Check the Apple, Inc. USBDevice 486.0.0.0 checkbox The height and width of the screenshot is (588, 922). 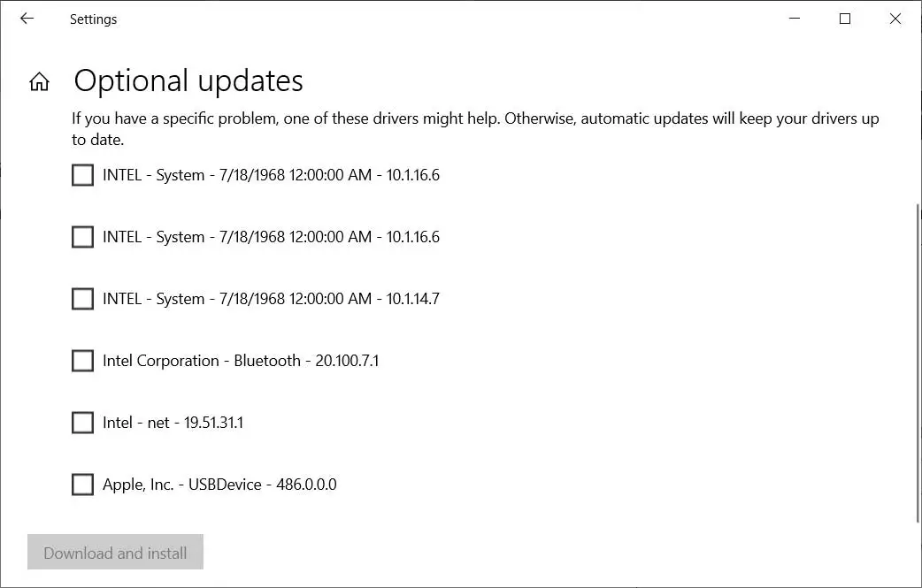[x=82, y=485]
